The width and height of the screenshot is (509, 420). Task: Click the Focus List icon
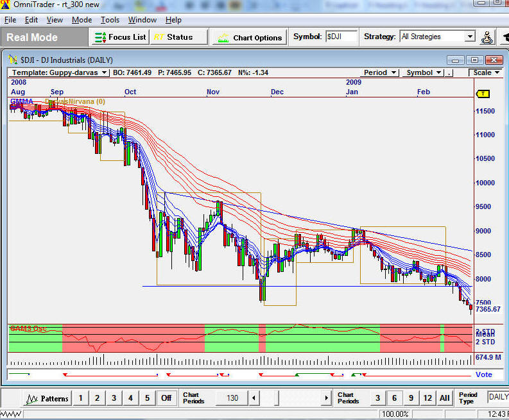[x=99, y=37]
